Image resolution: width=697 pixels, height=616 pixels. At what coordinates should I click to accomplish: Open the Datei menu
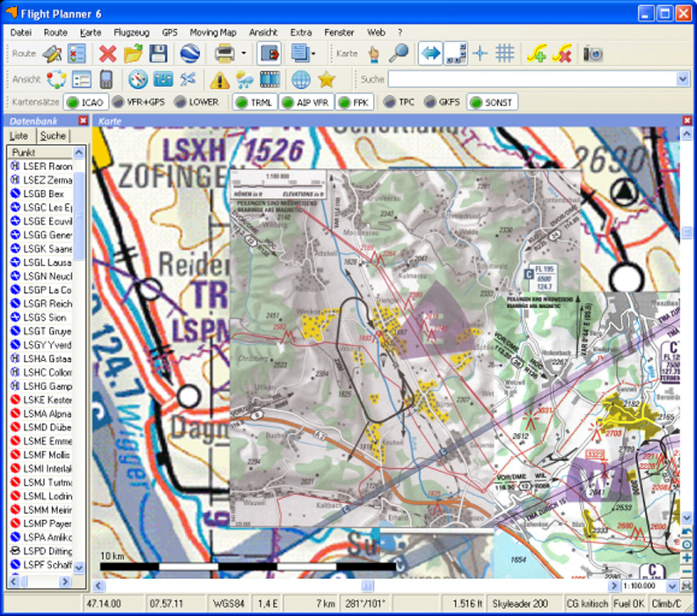click(x=21, y=33)
